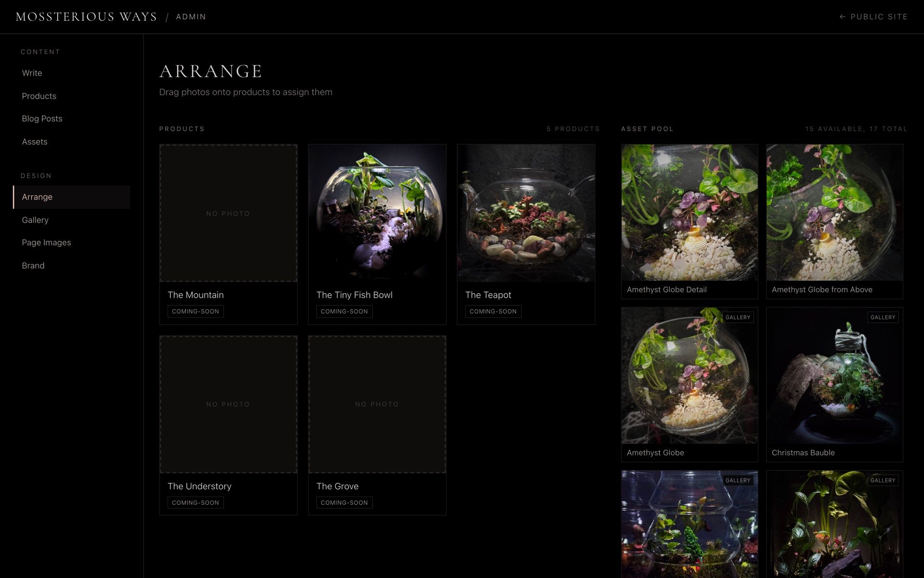The image size is (924, 578).
Task: Click The Grove product name
Action: pos(337,486)
